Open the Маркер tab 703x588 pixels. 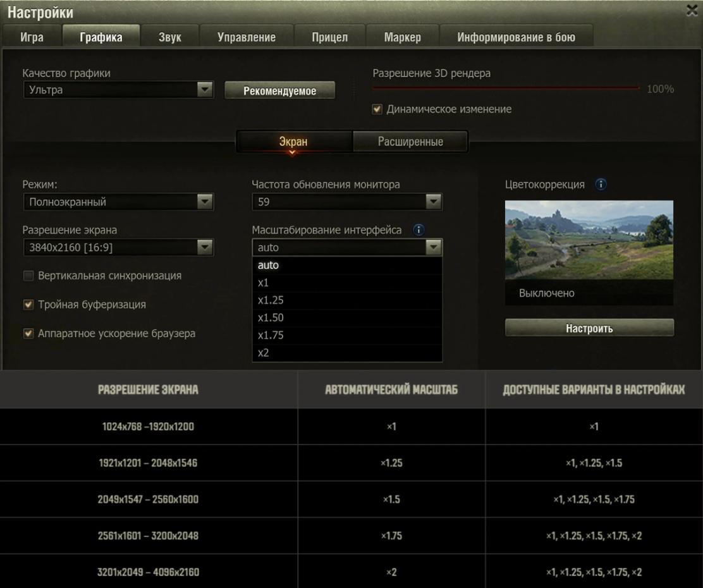pyautogui.click(x=402, y=37)
